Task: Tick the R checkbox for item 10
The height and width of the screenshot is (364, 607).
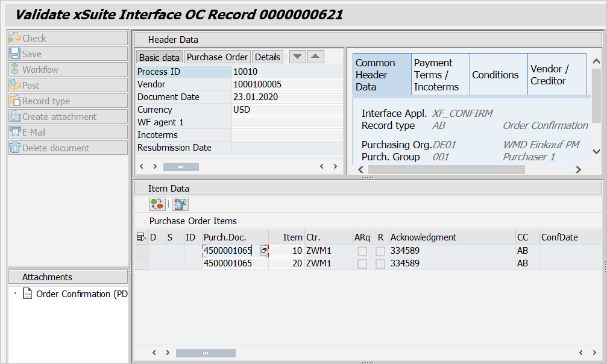Action: (380, 251)
